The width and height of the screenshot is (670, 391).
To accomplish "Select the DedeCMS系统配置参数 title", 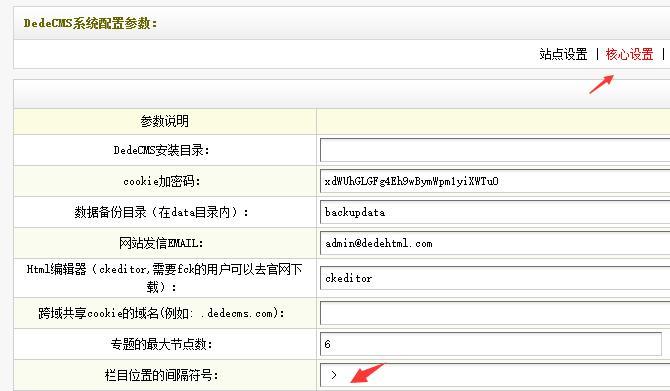I will point(91,23).
